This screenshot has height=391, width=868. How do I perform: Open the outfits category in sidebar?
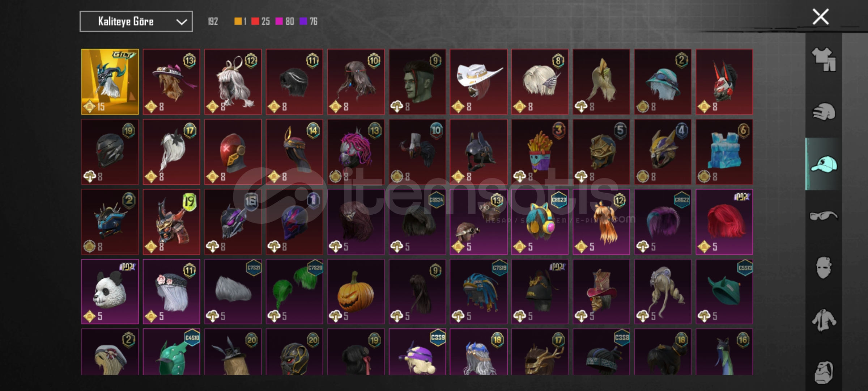click(x=824, y=59)
